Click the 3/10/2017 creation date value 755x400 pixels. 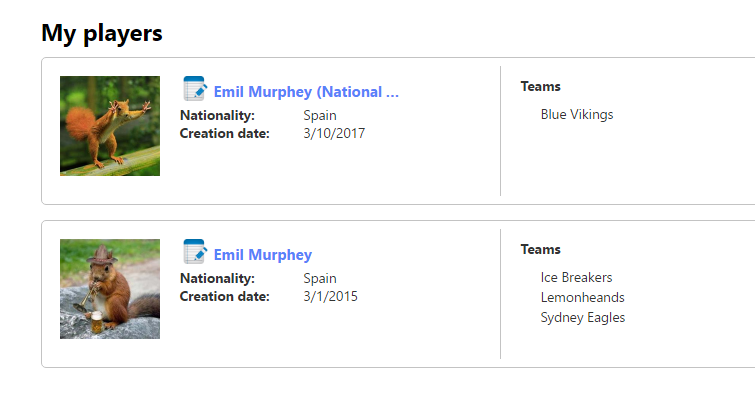click(334, 133)
